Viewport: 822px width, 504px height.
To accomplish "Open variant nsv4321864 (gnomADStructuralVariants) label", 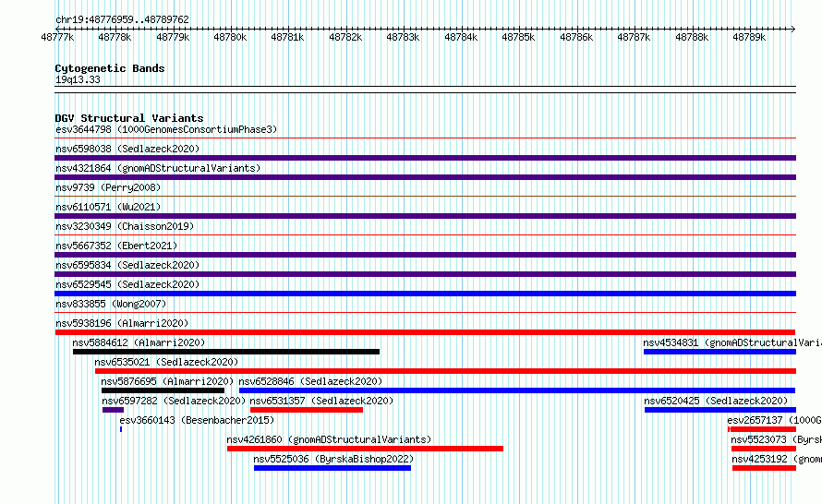I will pos(158,168).
